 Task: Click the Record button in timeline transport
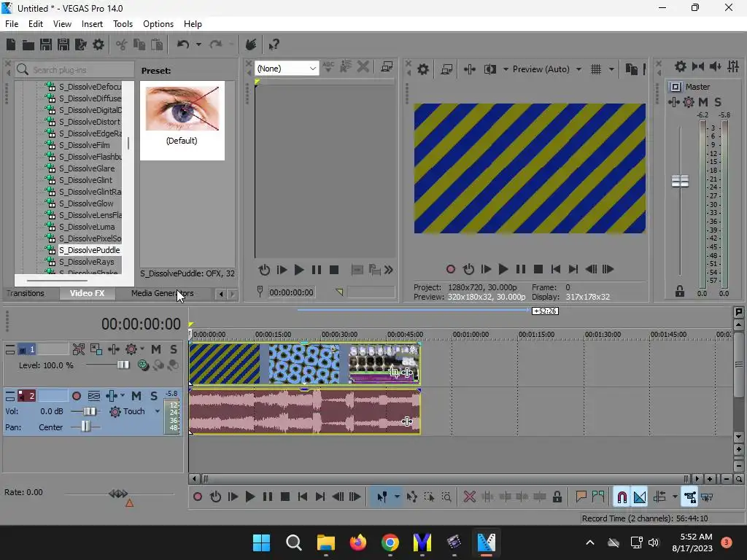[x=197, y=497]
